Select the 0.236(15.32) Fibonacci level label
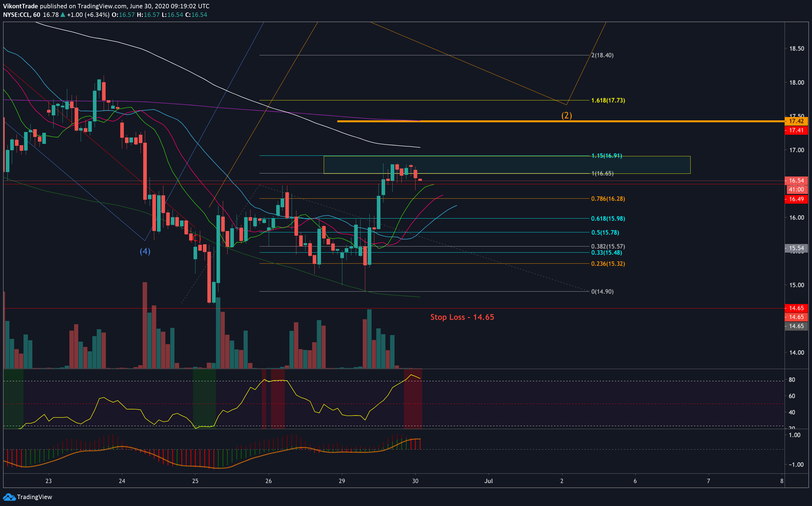The height and width of the screenshot is (506, 812). 608,264
